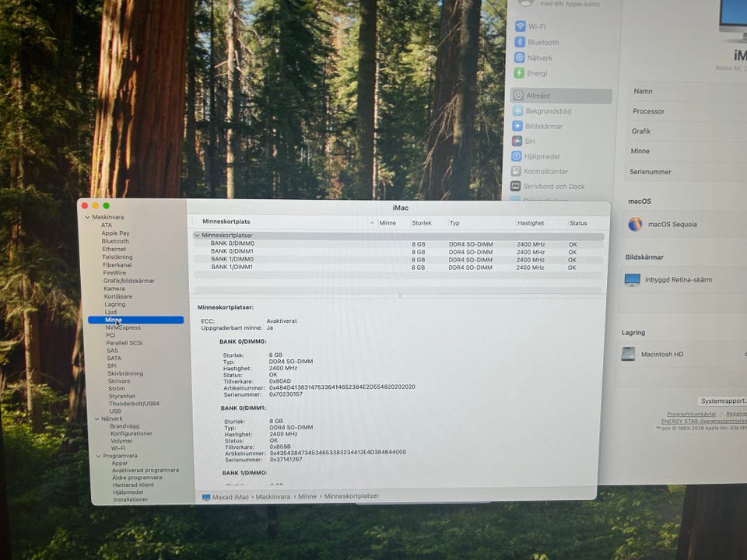Click the macOS Sequoia logo icon

635,224
